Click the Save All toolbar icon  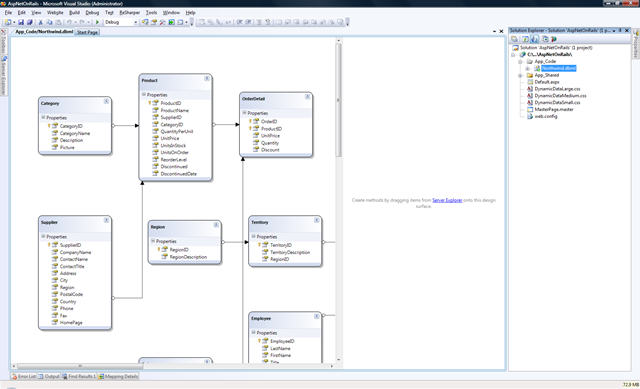29,22
